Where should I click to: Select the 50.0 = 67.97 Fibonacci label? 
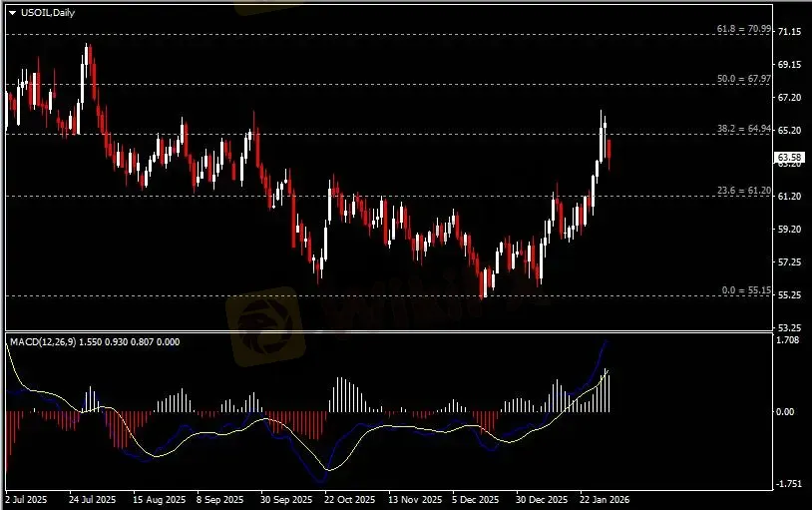pyautogui.click(x=743, y=79)
